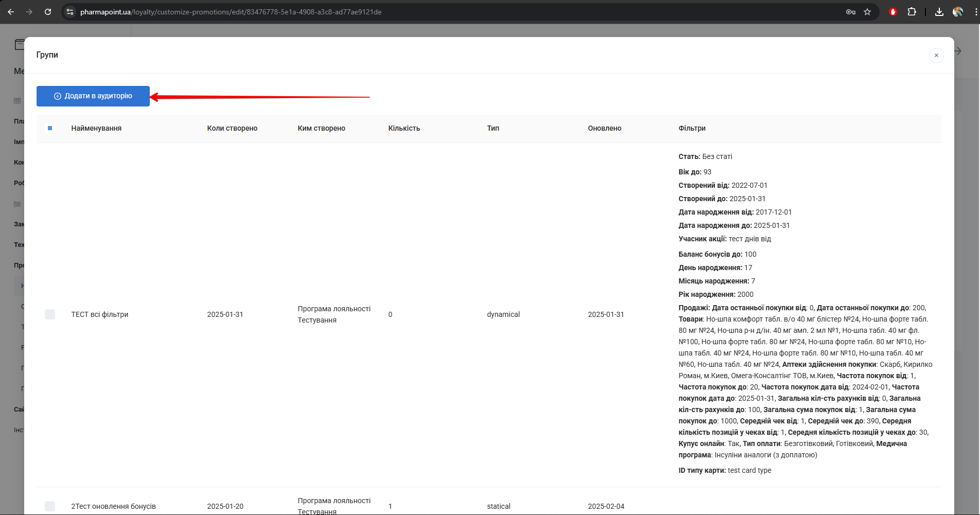The image size is (980, 515).
Task: Click the group name ТЕСТ всі фільтри
Action: [x=100, y=314]
